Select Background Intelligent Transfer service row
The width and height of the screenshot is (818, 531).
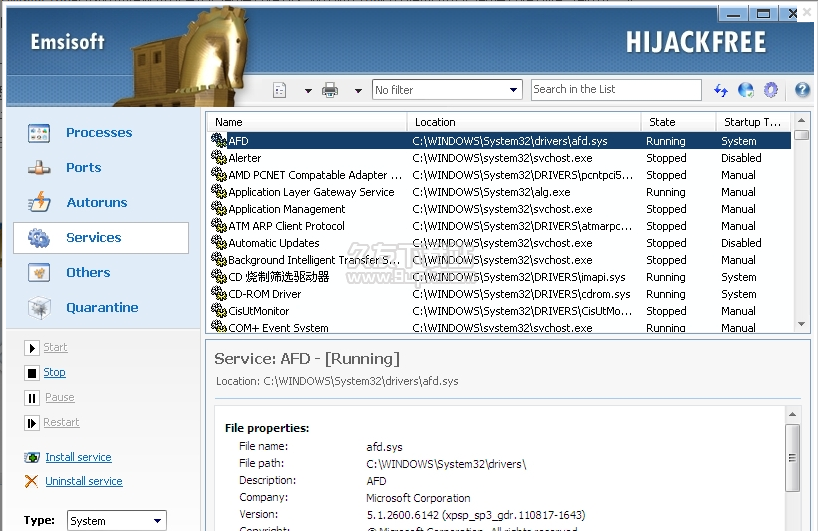click(499, 260)
